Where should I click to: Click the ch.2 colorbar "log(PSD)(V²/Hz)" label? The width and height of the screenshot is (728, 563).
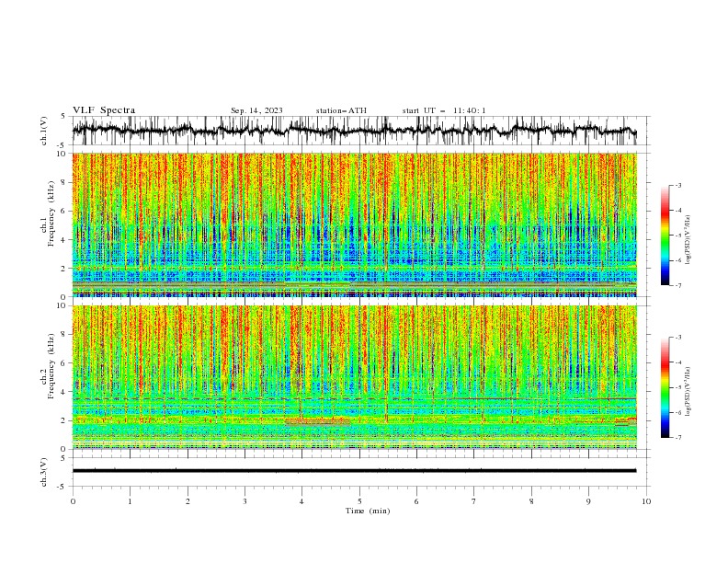[688, 392]
